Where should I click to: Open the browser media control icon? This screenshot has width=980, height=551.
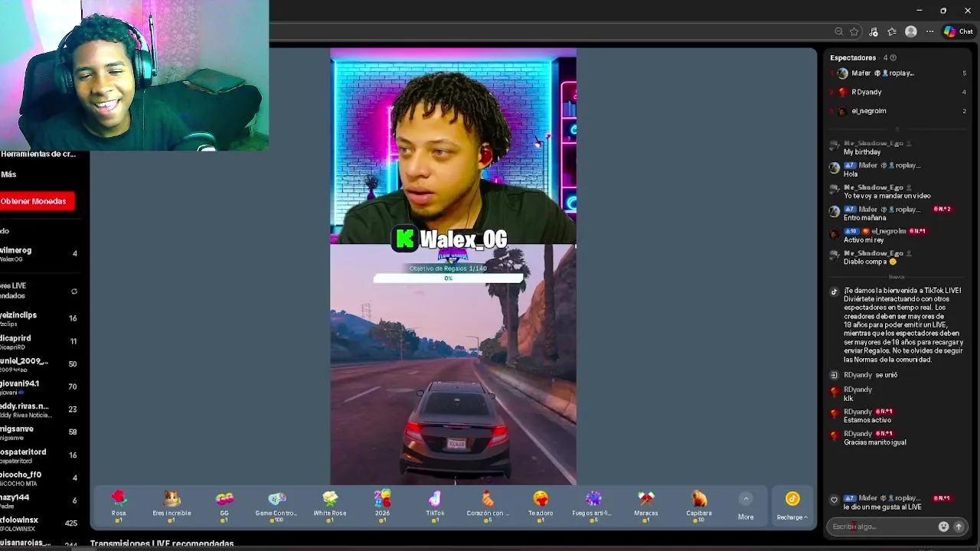[x=874, y=31]
